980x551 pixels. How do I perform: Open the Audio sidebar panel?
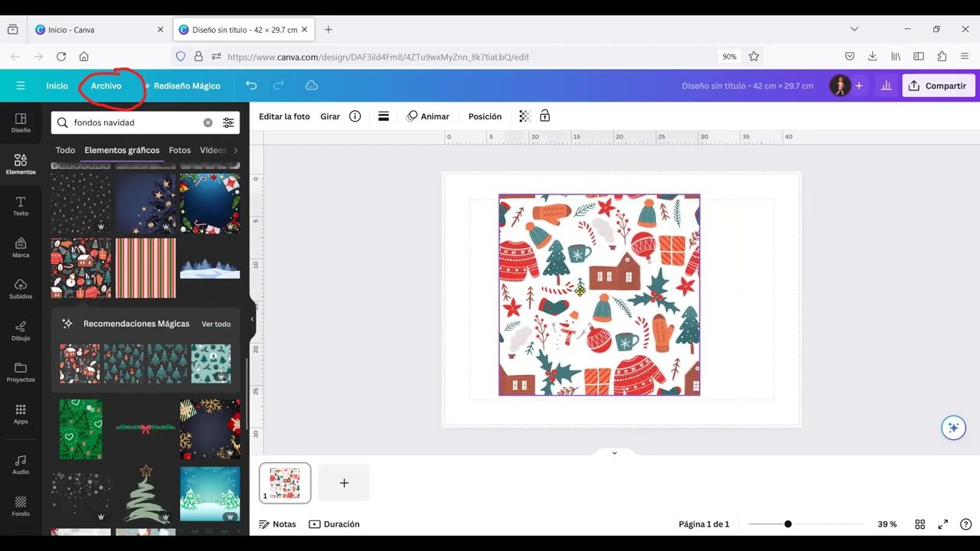click(x=21, y=464)
